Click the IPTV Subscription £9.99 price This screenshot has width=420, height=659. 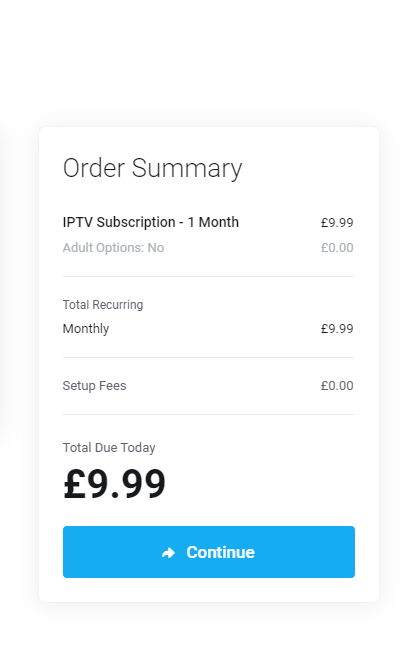[x=337, y=222]
